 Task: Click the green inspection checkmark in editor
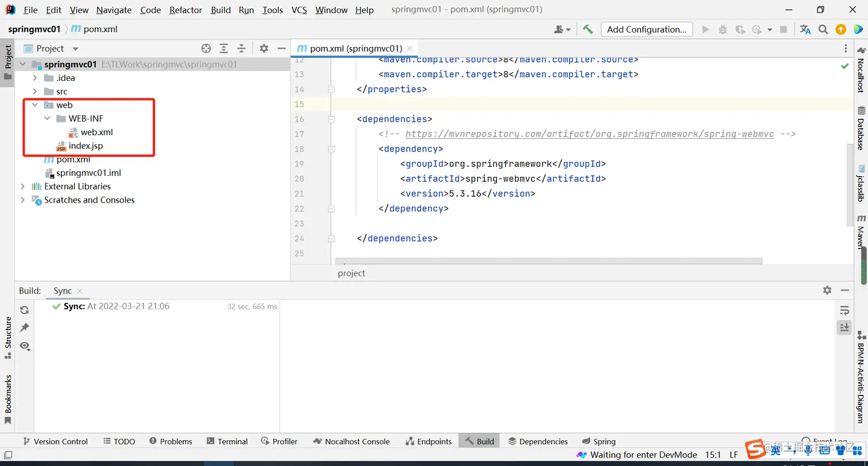pyautogui.click(x=844, y=66)
